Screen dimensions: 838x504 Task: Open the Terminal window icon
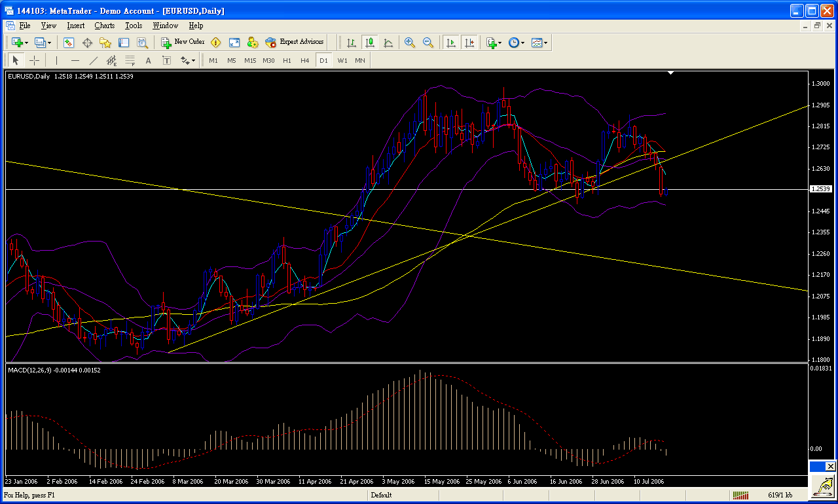pos(124,43)
